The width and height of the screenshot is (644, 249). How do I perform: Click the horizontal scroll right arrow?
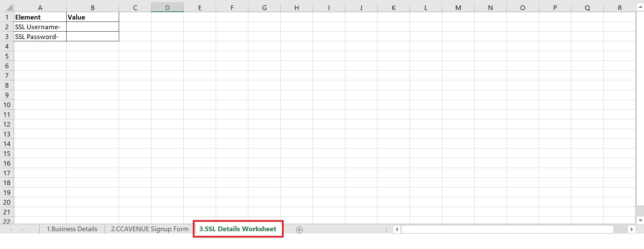(632, 230)
